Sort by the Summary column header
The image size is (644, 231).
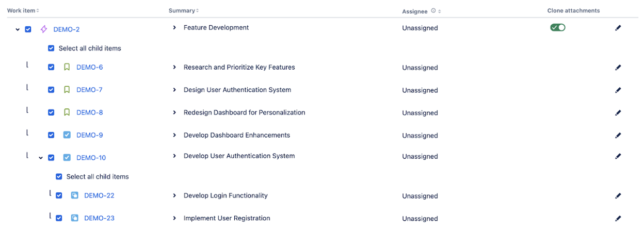tap(183, 11)
